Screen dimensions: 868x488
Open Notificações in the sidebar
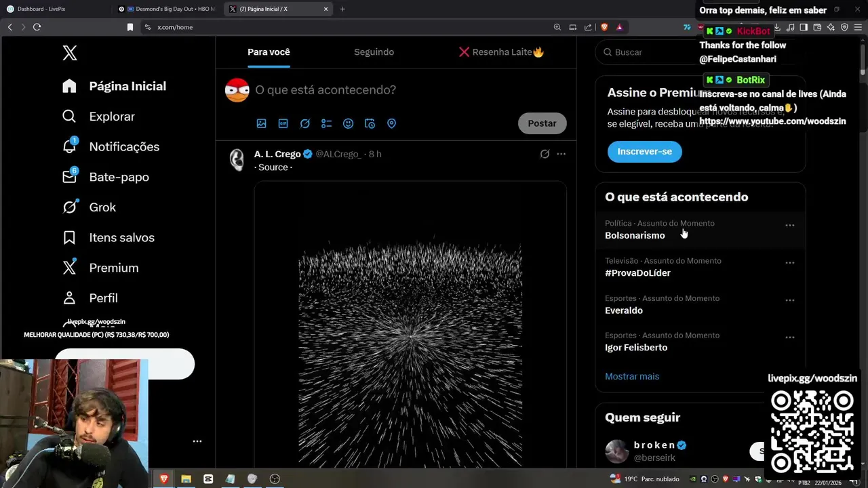[111, 146]
